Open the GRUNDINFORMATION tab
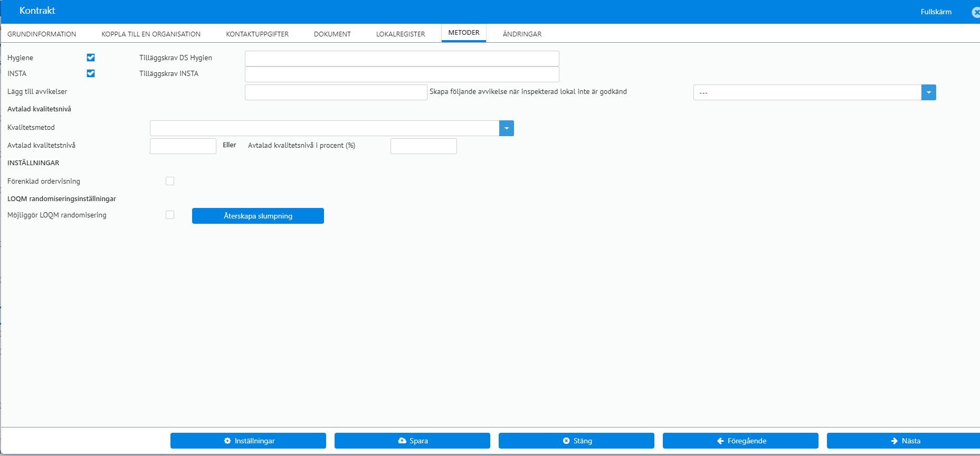Viewport: 980px width, 456px height. (42, 34)
